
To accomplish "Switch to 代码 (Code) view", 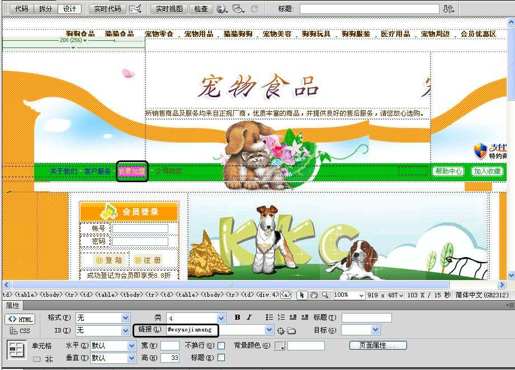I will (21, 9).
